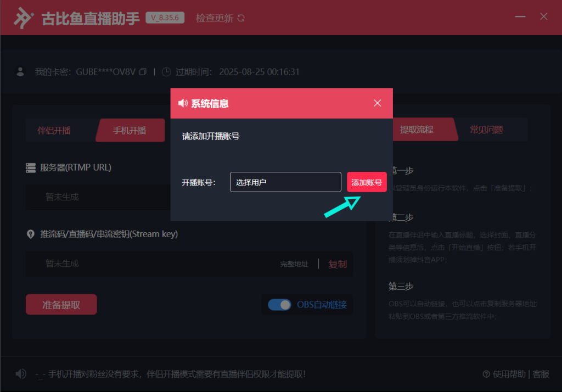Click the clock icon before 过期时间
562x392 pixels.
pos(166,72)
